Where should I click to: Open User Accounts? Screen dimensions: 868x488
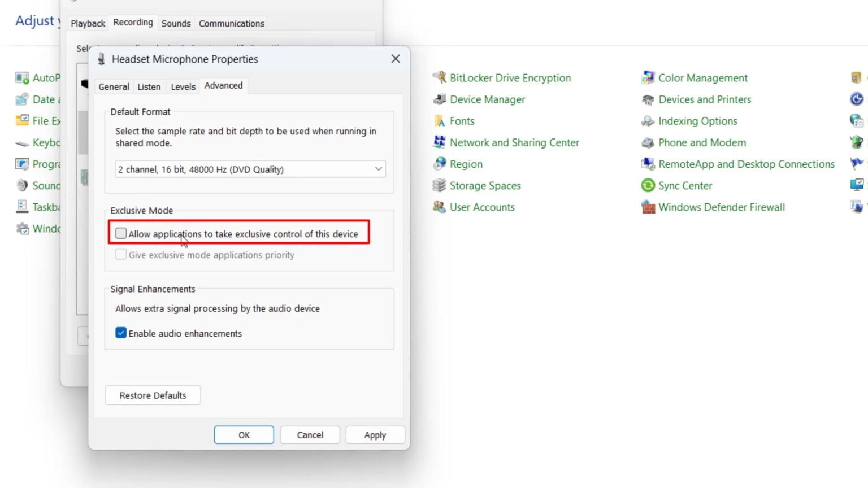point(482,207)
